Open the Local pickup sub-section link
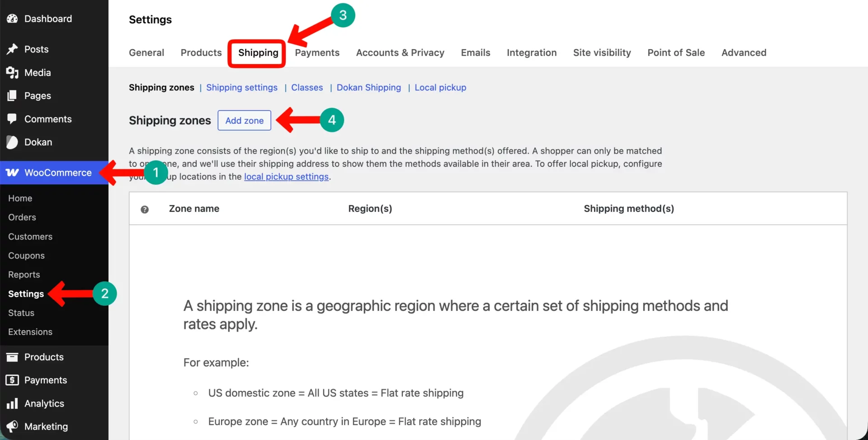 440,87
